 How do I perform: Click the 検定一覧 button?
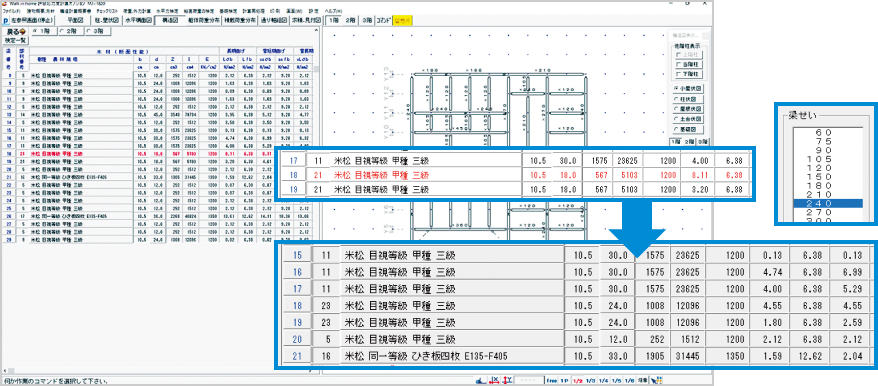15,40
